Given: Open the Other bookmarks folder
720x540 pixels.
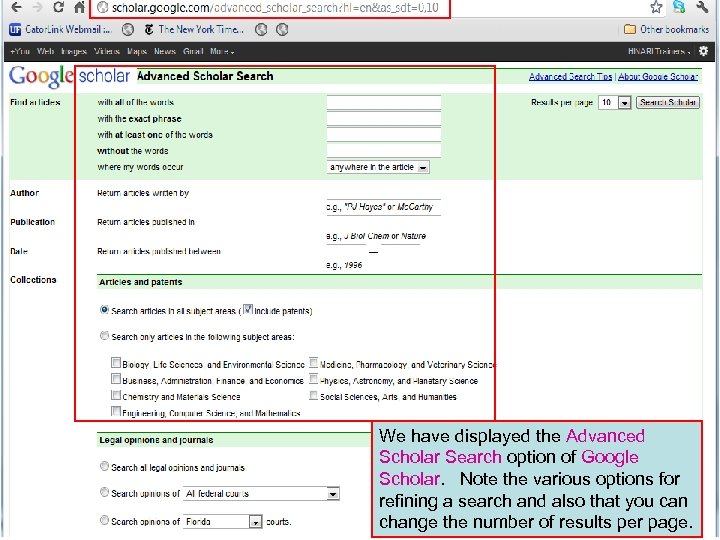Looking at the screenshot, I should [667, 29].
